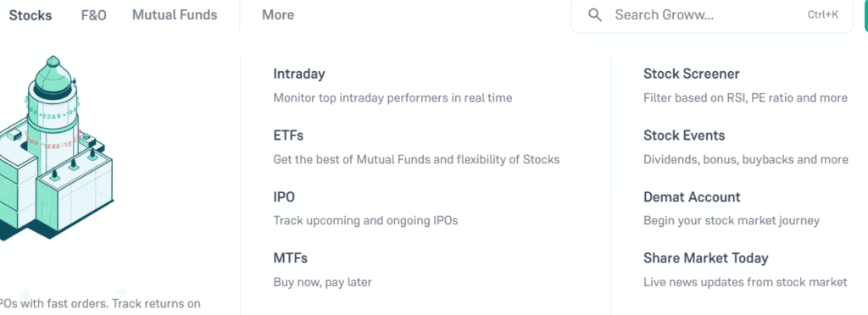Viewport: 868px width, 315px height.
Task: Open the Stocks tab
Action: click(x=31, y=15)
